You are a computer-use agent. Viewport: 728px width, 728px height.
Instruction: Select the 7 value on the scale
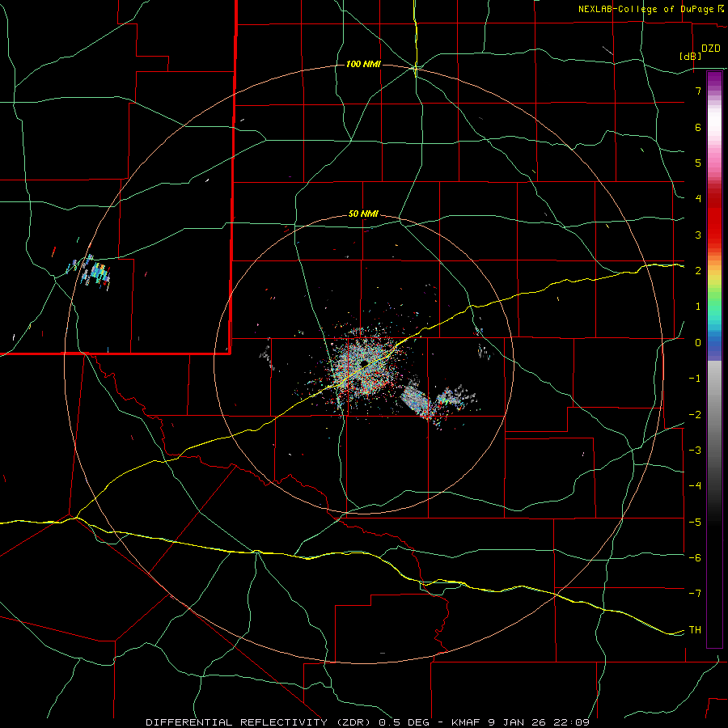[x=698, y=91]
